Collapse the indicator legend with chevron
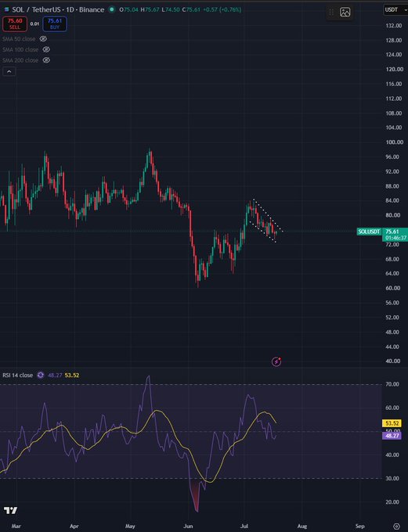Image resolution: width=408 pixels, height=532 pixels. coord(9,72)
